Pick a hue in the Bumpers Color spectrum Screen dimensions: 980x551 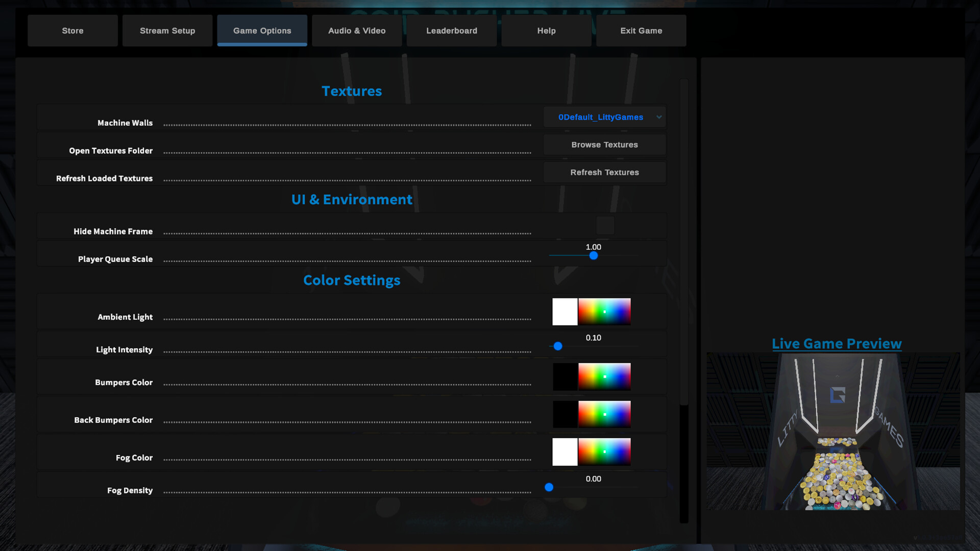[x=604, y=377]
